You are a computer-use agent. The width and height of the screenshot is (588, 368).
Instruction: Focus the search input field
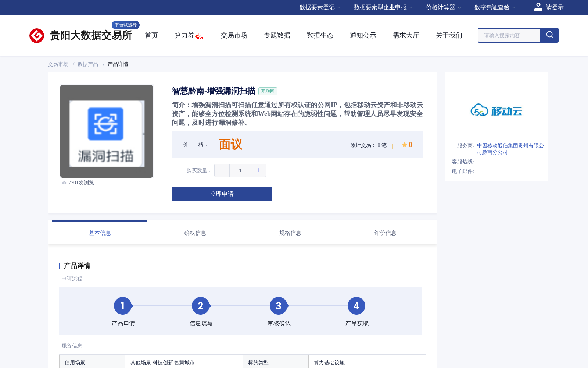pos(509,35)
